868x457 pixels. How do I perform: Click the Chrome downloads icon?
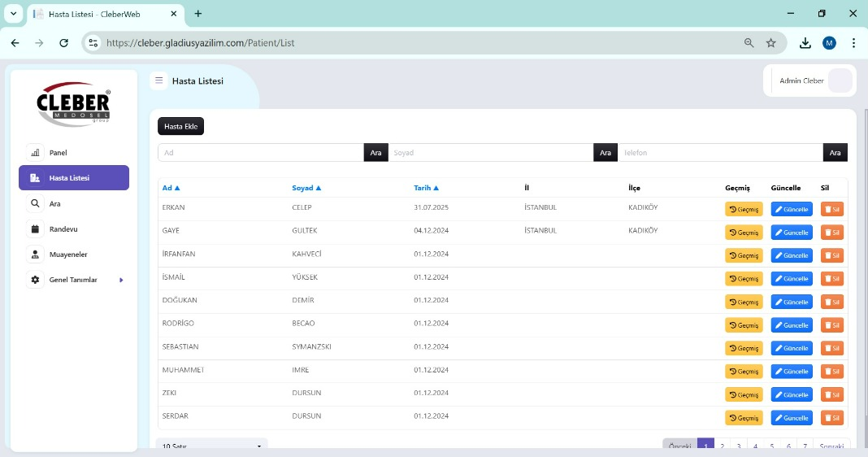[x=805, y=43]
